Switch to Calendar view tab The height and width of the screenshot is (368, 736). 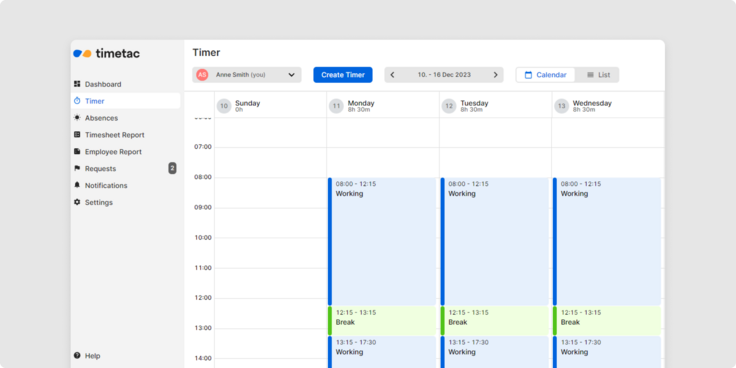point(545,75)
